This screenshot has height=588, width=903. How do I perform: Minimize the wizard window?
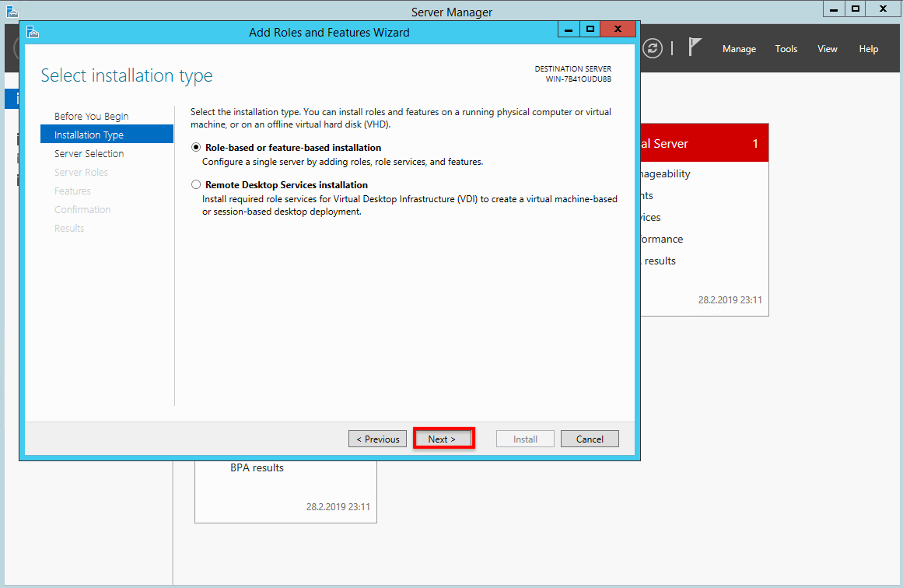[x=569, y=30]
